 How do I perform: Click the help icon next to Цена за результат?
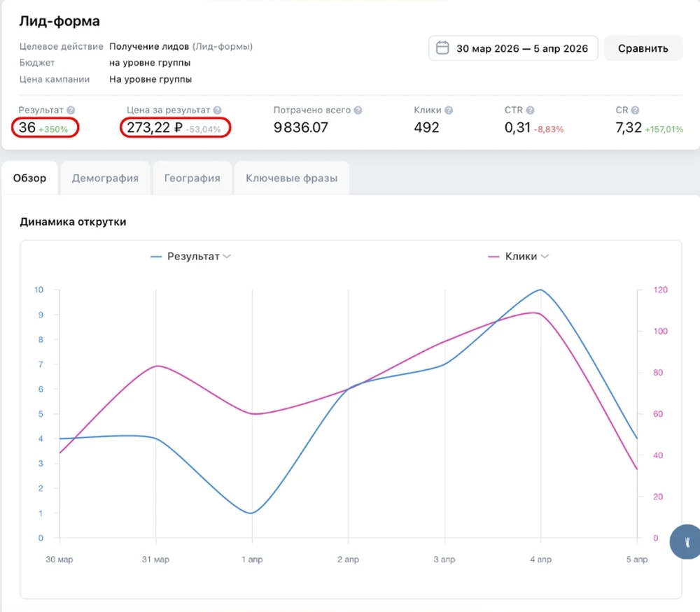click(x=218, y=111)
